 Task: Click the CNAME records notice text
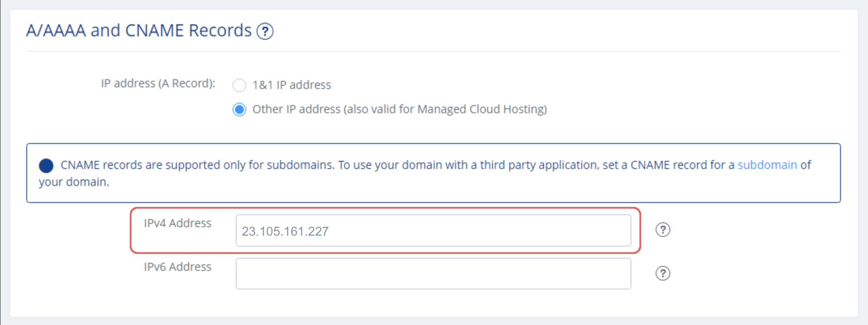click(x=324, y=165)
